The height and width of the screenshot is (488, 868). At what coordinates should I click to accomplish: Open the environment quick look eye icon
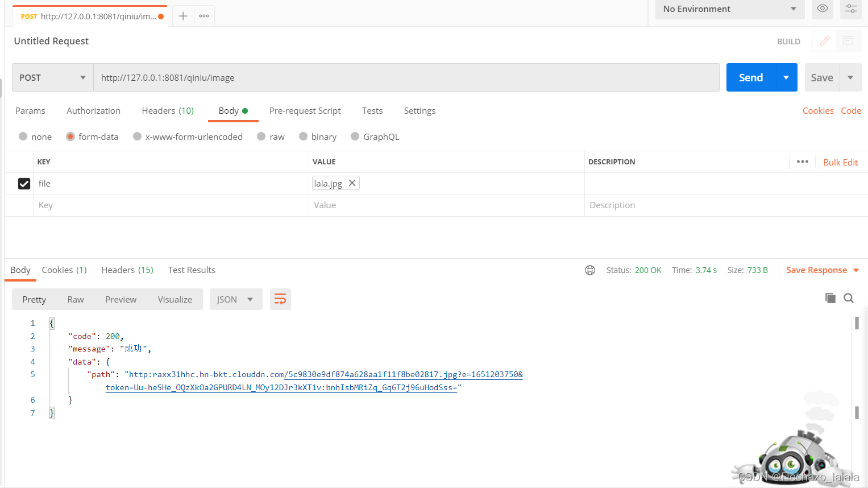[822, 9]
